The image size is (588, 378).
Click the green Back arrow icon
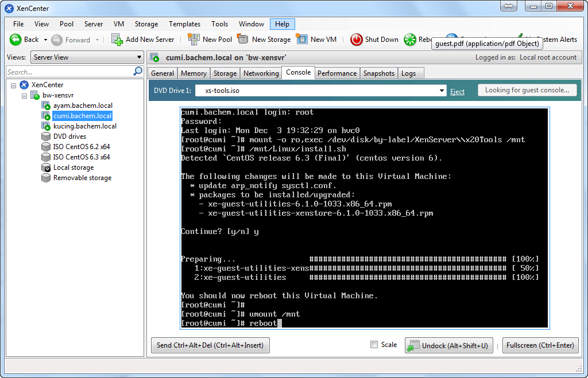(16, 40)
